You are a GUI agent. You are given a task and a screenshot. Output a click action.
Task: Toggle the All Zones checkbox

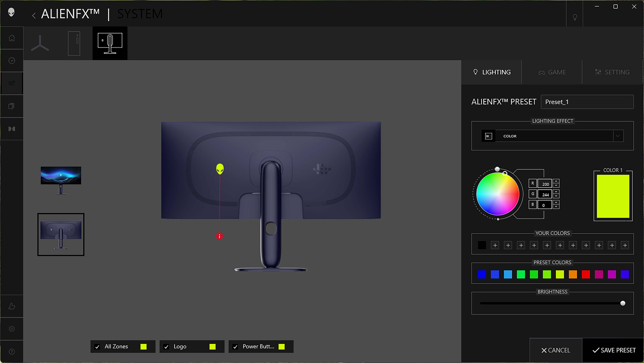(x=97, y=347)
